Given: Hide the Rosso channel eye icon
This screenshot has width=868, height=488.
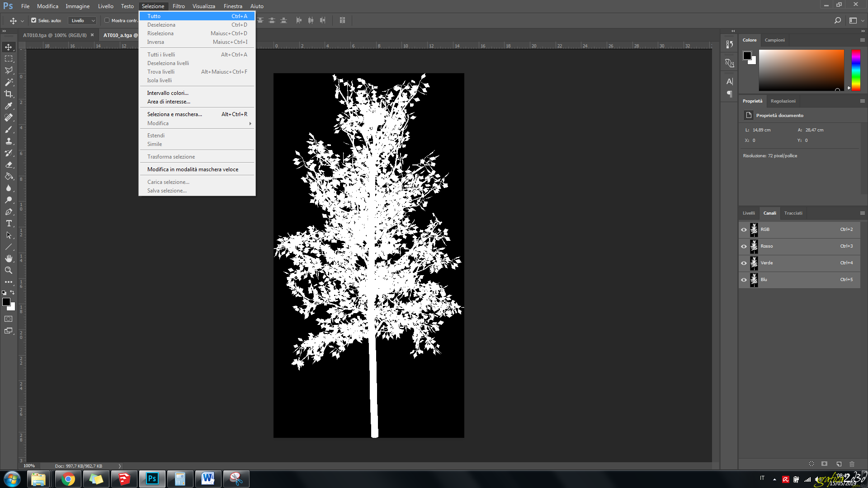Looking at the screenshot, I should pyautogui.click(x=744, y=246).
